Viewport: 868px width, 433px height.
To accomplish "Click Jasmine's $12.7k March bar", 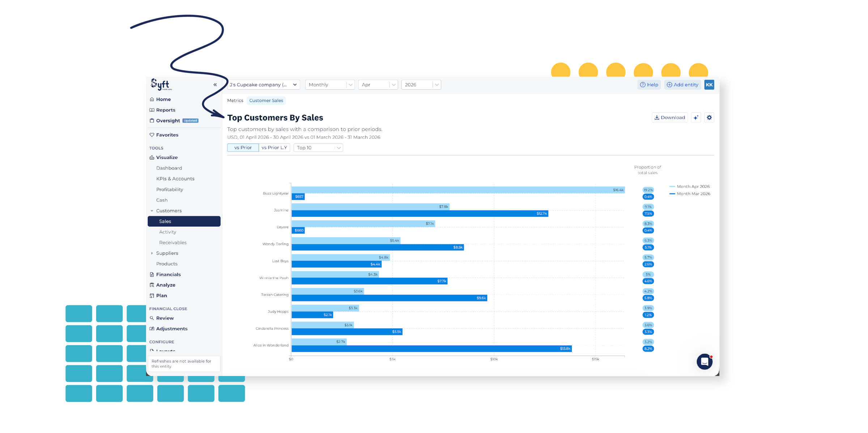I will (x=420, y=213).
